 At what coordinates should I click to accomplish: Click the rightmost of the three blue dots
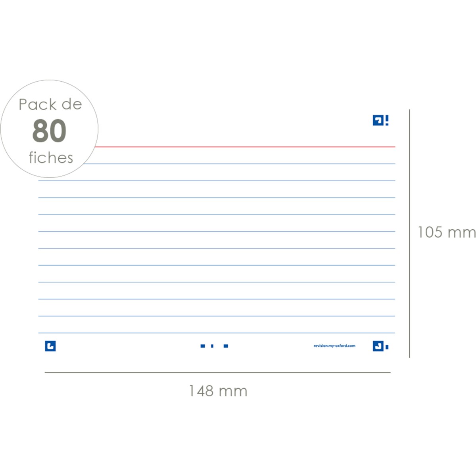pyautogui.click(x=226, y=346)
